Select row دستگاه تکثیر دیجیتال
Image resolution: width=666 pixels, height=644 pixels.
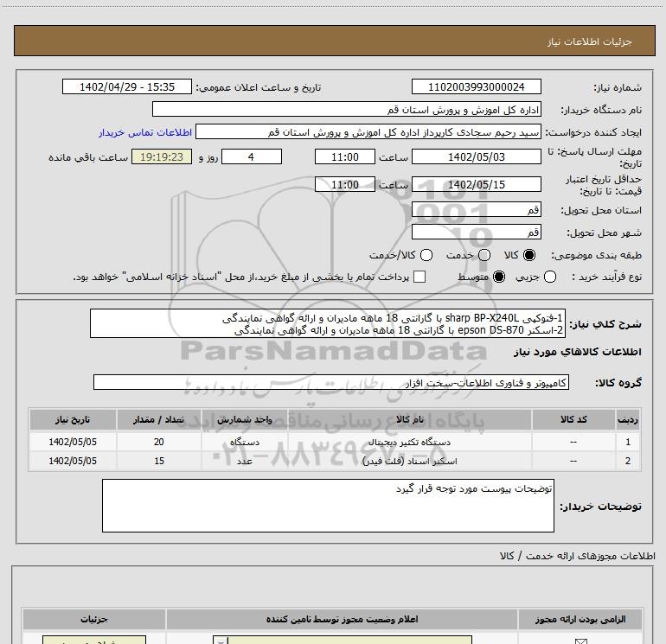point(335,442)
